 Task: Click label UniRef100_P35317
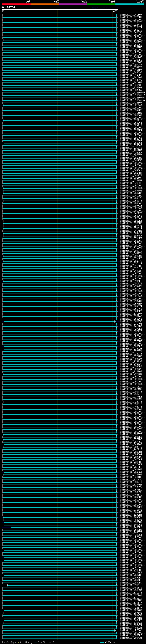click(x=131, y=153)
